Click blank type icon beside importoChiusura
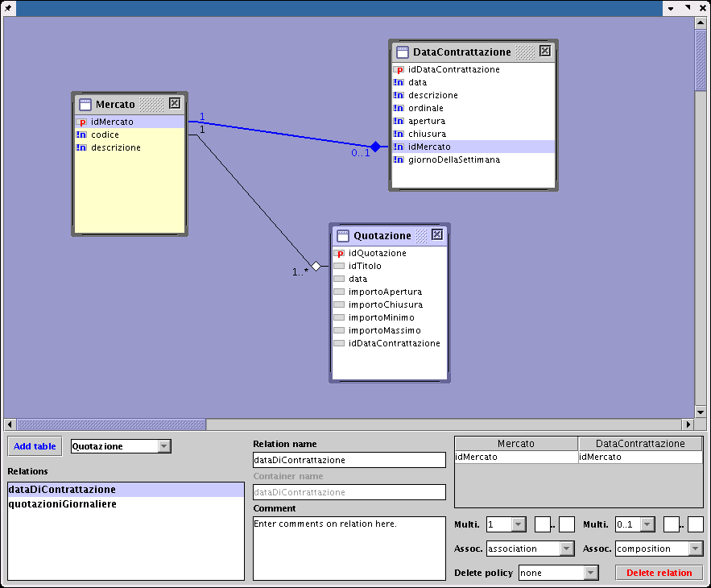711x588 pixels. 339,304
